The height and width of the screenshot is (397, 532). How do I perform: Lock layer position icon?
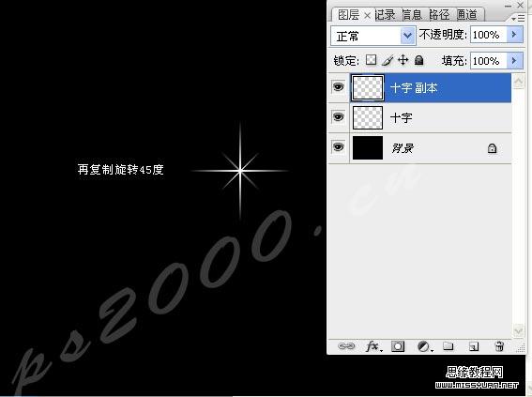(x=403, y=60)
